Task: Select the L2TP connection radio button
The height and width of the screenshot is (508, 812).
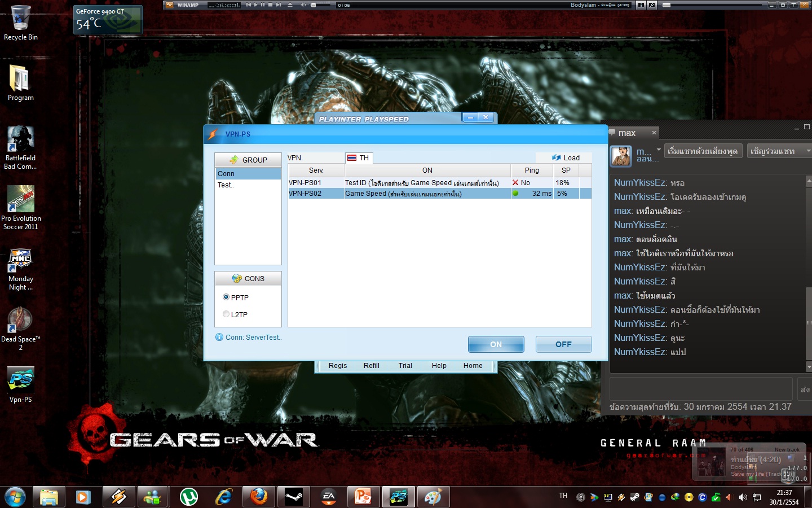Action: [226, 314]
